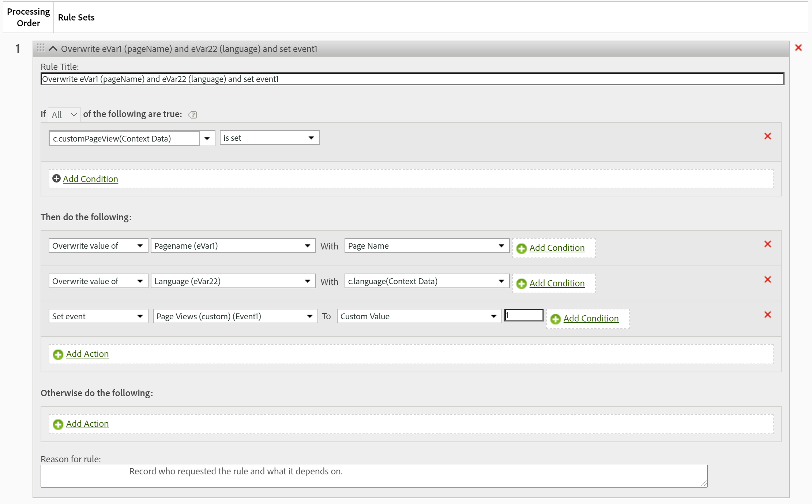Click Add Action under Then section
Viewport: 812px width, 504px height.
point(87,354)
